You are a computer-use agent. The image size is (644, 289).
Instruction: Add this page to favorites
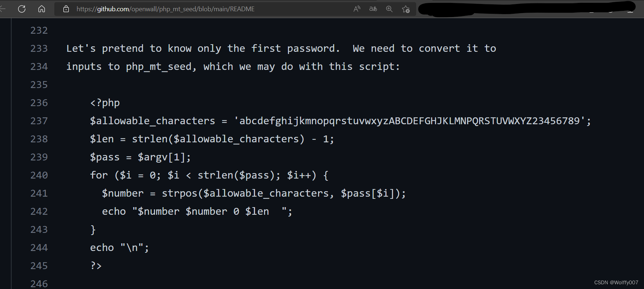[406, 9]
